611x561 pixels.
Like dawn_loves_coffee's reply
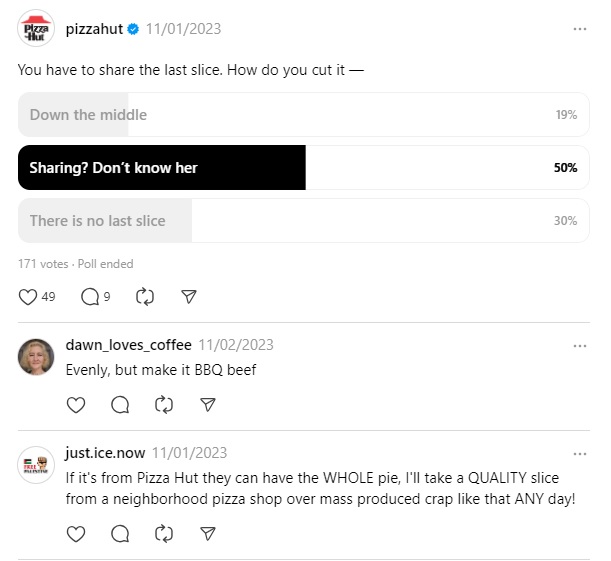[76, 405]
